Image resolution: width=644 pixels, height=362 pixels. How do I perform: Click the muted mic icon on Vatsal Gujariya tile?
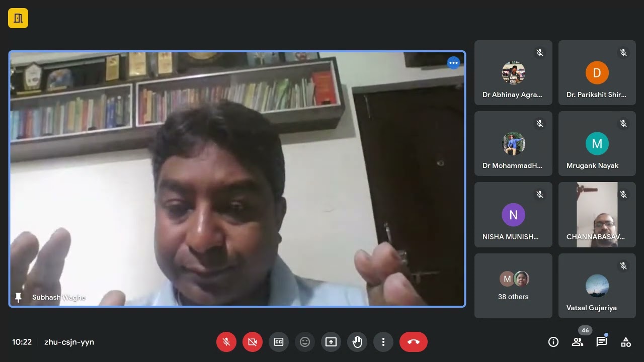pyautogui.click(x=623, y=265)
